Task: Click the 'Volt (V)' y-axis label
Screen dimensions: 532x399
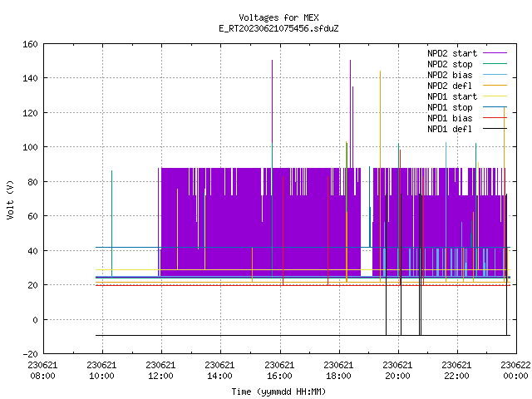Action: pyautogui.click(x=10, y=200)
